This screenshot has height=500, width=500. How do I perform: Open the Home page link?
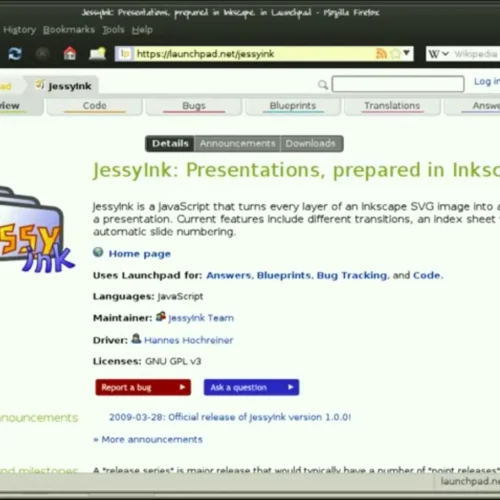[140, 254]
